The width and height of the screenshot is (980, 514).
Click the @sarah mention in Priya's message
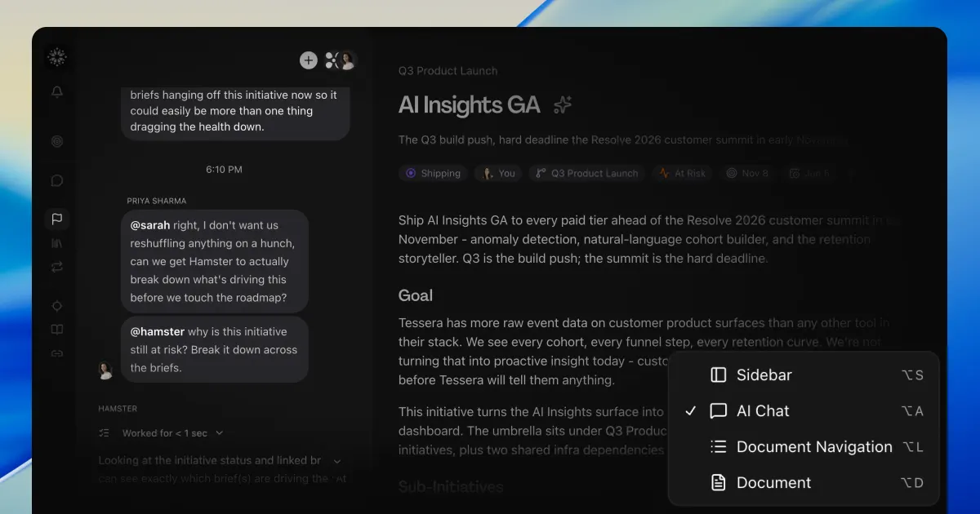click(x=150, y=225)
